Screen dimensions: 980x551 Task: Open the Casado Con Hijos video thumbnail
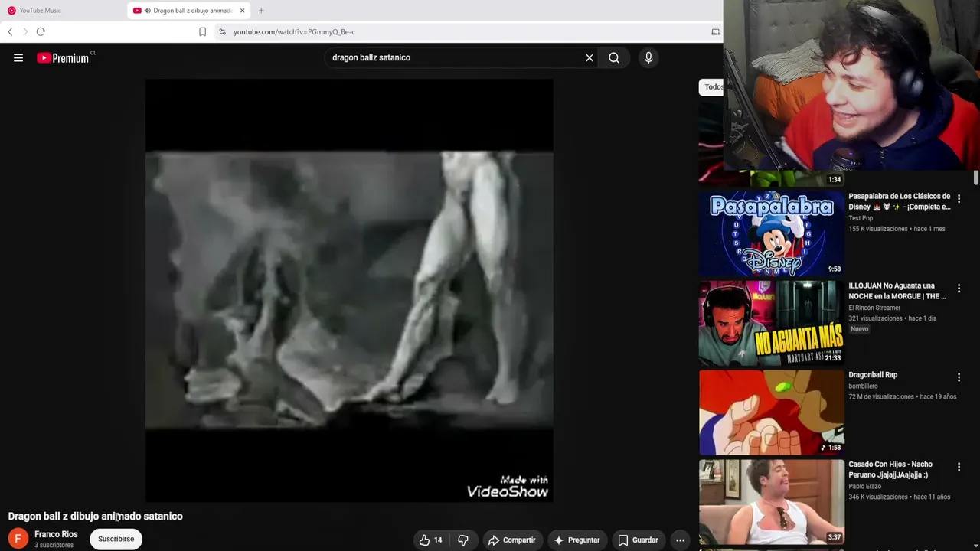coord(772,501)
